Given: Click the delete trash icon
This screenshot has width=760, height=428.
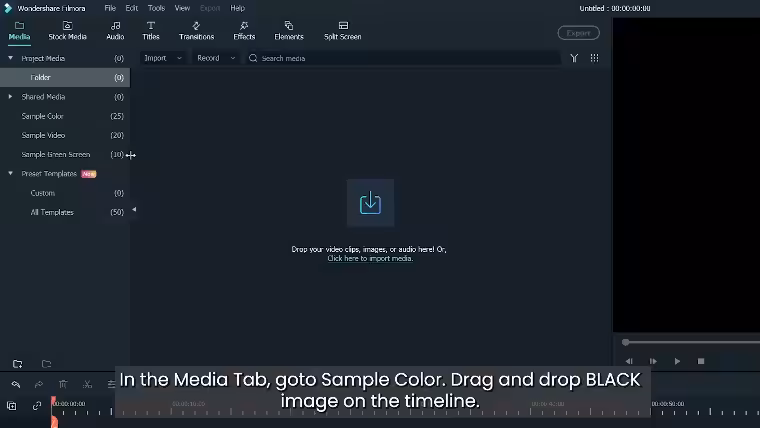Looking at the screenshot, I should point(63,384).
